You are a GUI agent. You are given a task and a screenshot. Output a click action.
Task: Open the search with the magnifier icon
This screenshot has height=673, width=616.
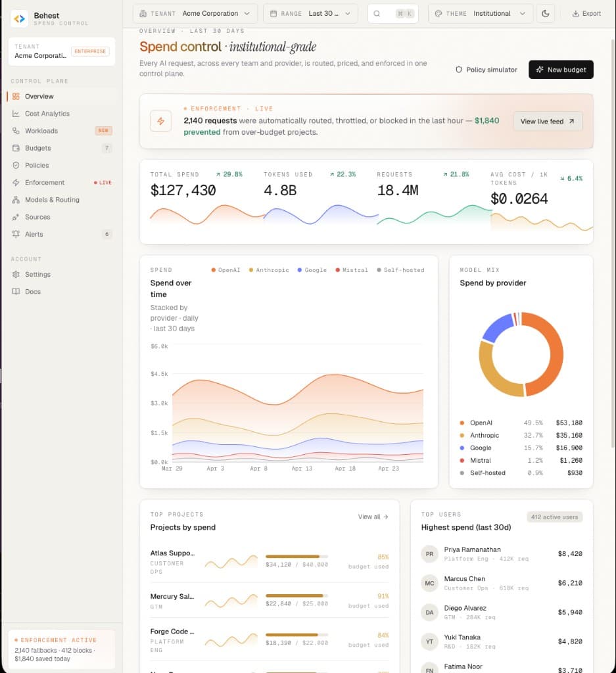(x=376, y=13)
